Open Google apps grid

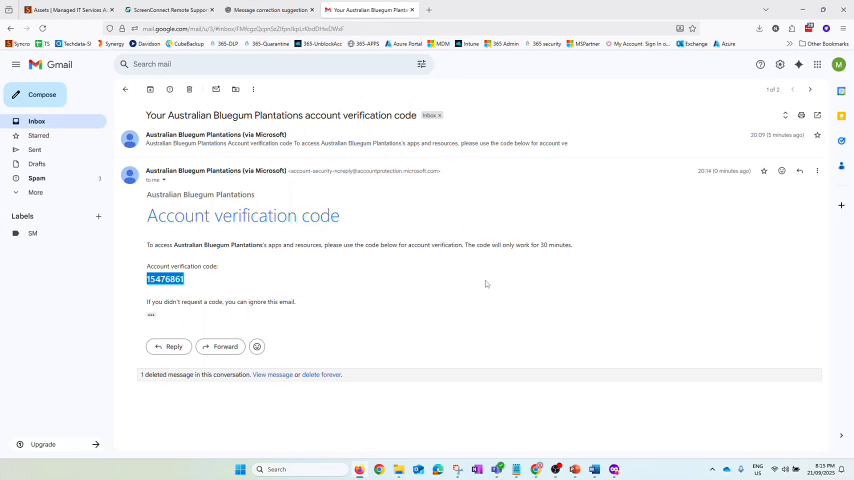[x=818, y=64]
